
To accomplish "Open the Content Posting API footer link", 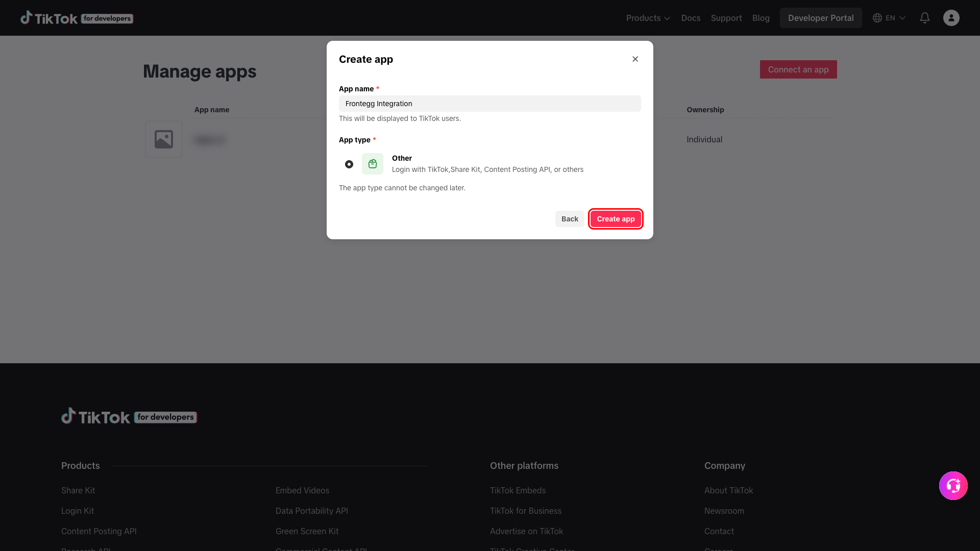I will pos(99,531).
